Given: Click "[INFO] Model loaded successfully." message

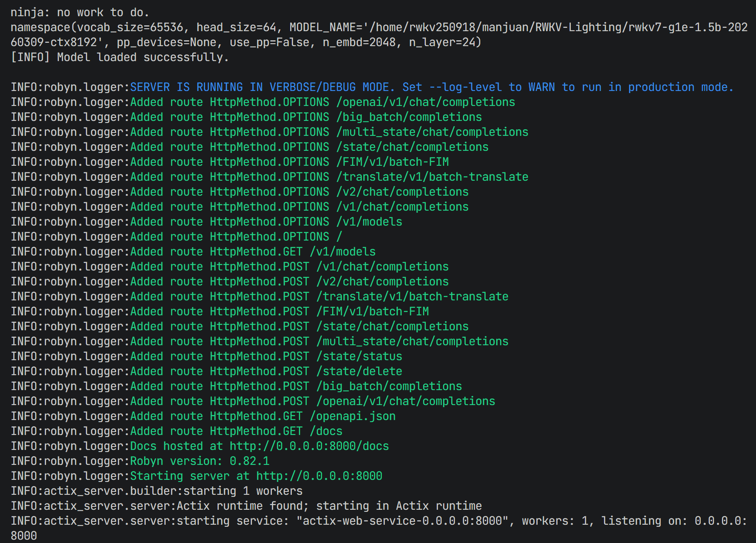Looking at the screenshot, I should [x=120, y=57].
